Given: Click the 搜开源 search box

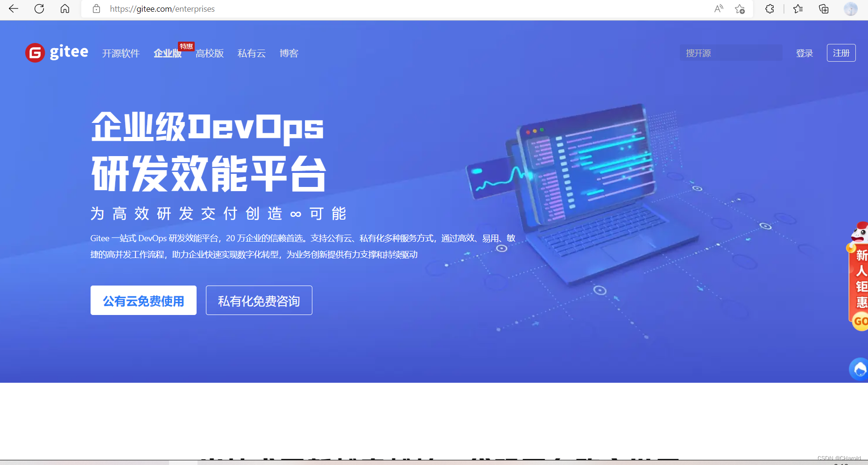Looking at the screenshot, I should click(731, 53).
